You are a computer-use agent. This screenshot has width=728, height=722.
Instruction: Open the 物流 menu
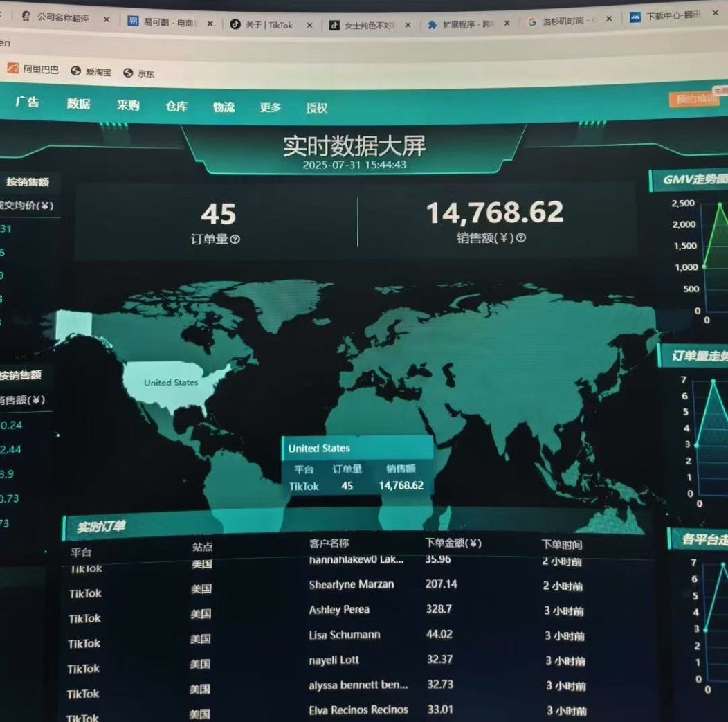coord(224,107)
